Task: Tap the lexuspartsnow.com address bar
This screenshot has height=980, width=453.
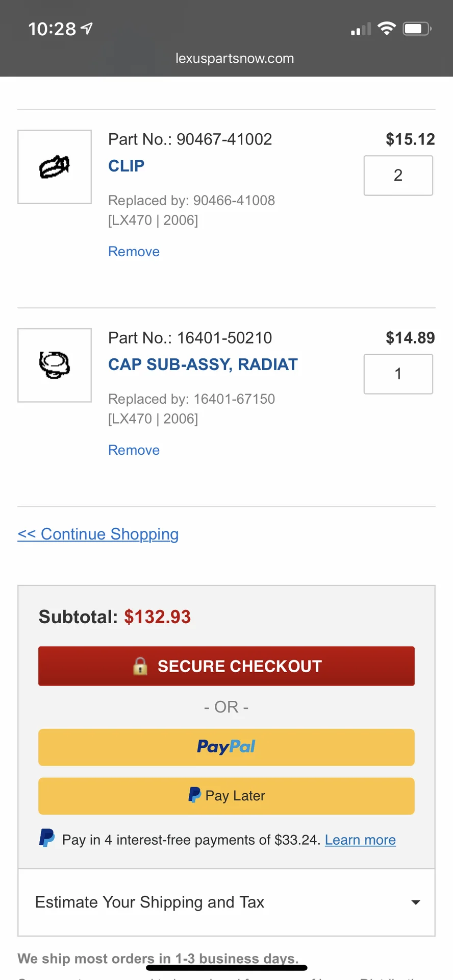Action: coord(235,59)
